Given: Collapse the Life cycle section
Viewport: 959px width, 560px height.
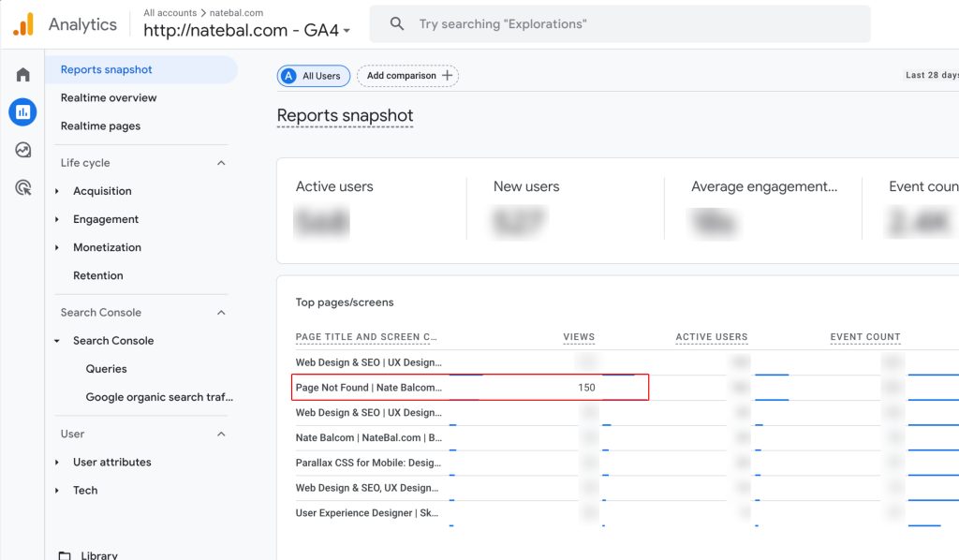Looking at the screenshot, I should point(220,162).
